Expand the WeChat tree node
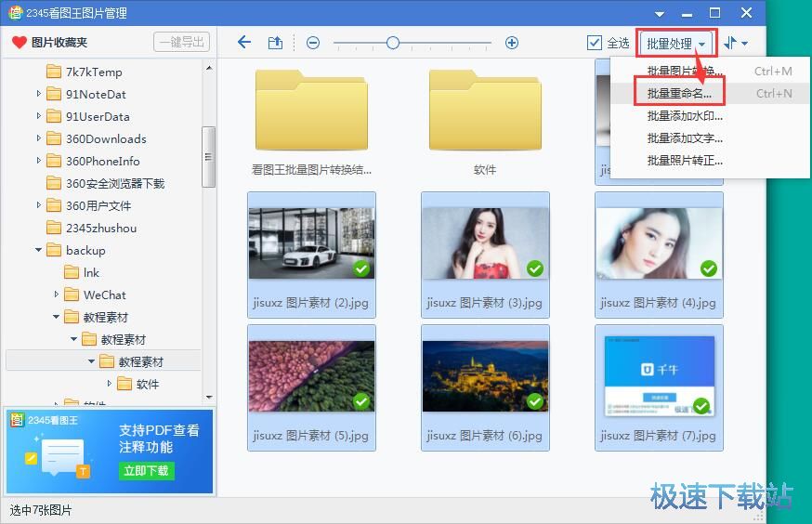 [57, 295]
